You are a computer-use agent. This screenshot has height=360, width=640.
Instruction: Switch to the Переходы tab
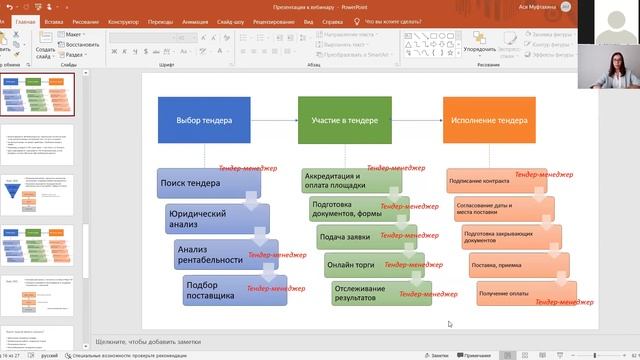click(160, 22)
